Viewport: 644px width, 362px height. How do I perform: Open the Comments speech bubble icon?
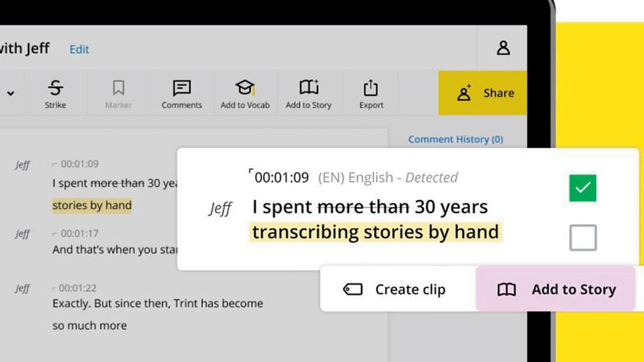coord(181,88)
